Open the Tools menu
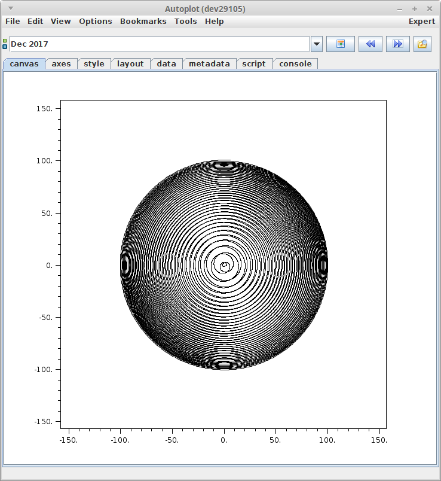This screenshot has width=441, height=481. [186, 21]
